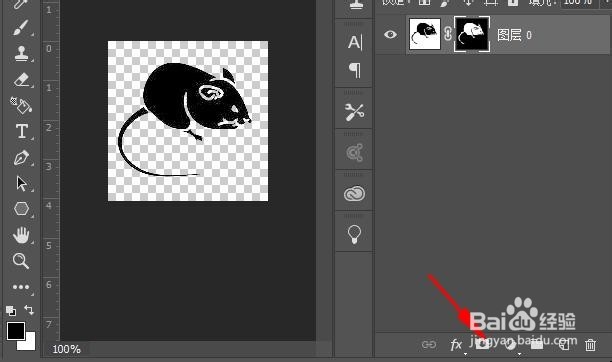Screen dimensions: 612x362
Task: Hide layer 图层 0 with eye icon
Action: click(x=390, y=35)
